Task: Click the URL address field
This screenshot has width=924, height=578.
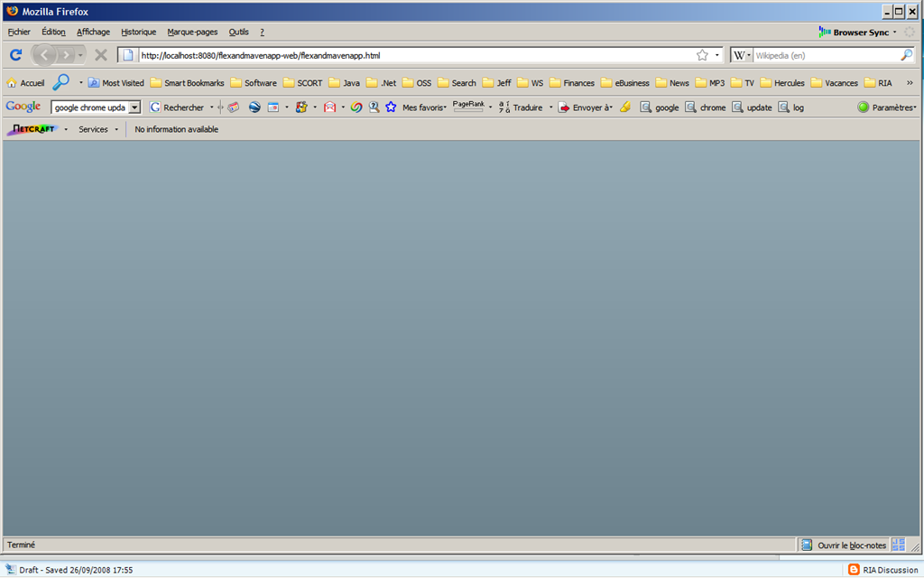Action: [415, 55]
